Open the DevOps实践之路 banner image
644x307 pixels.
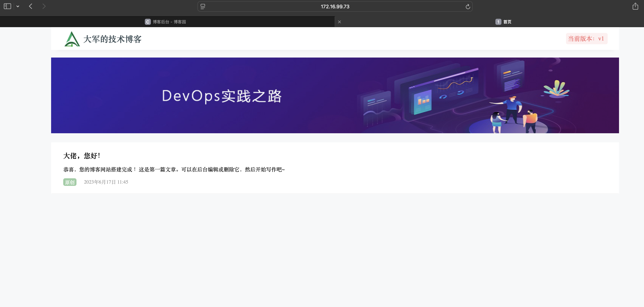(335, 95)
